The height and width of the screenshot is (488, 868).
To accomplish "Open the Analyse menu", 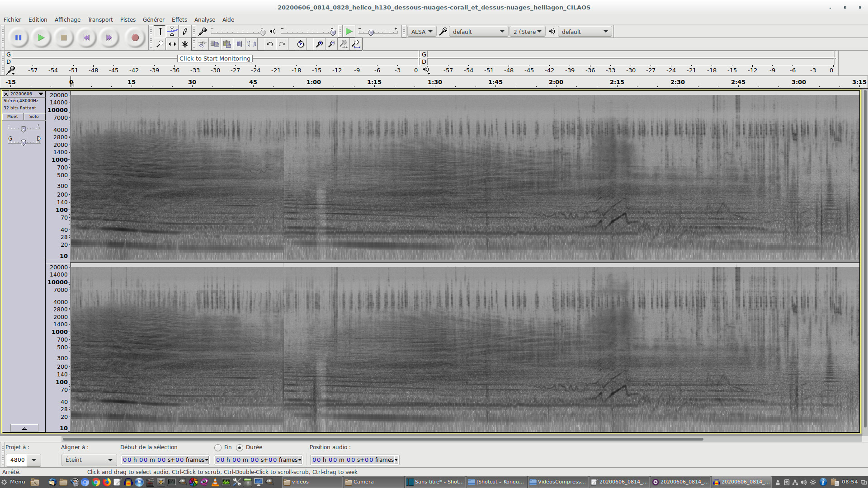I will click(204, 19).
